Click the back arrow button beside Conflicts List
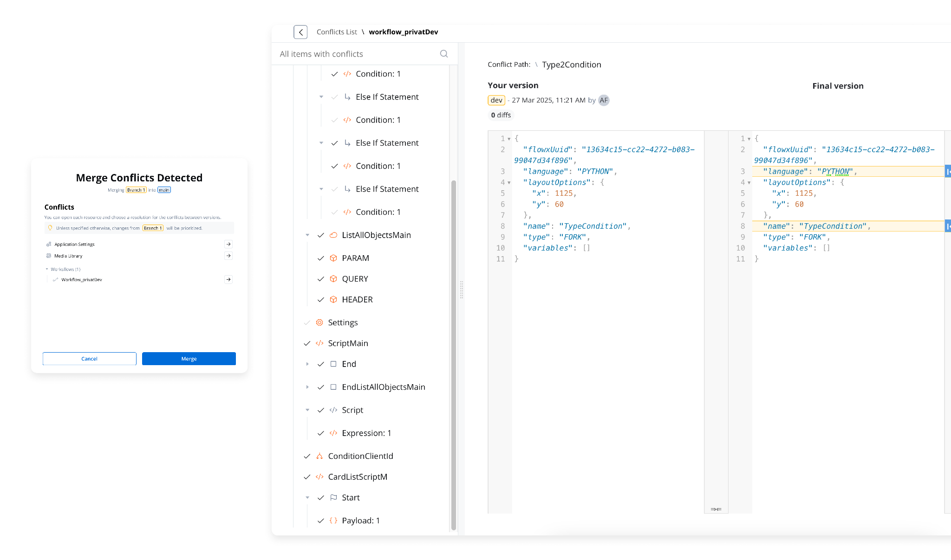The height and width of the screenshot is (560, 951). pos(300,32)
